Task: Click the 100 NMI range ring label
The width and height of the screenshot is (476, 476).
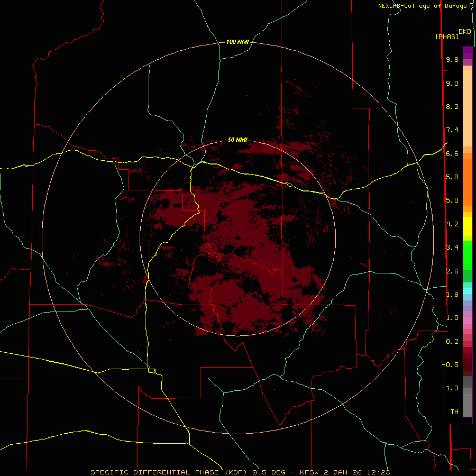Action: coord(237,42)
